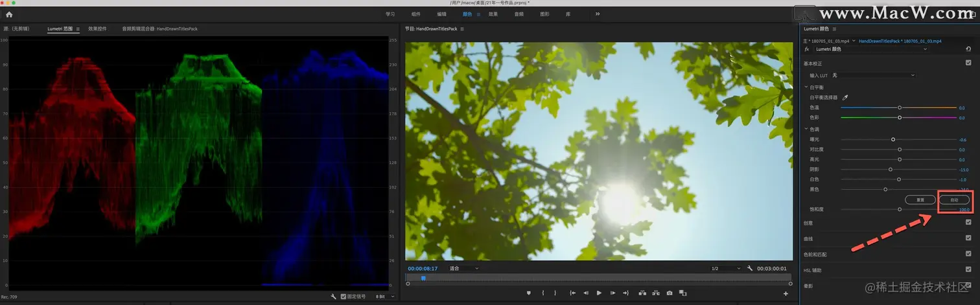Screen dimensions: 980x305
Task: Mark In point with left brace icon
Action: click(x=543, y=293)
